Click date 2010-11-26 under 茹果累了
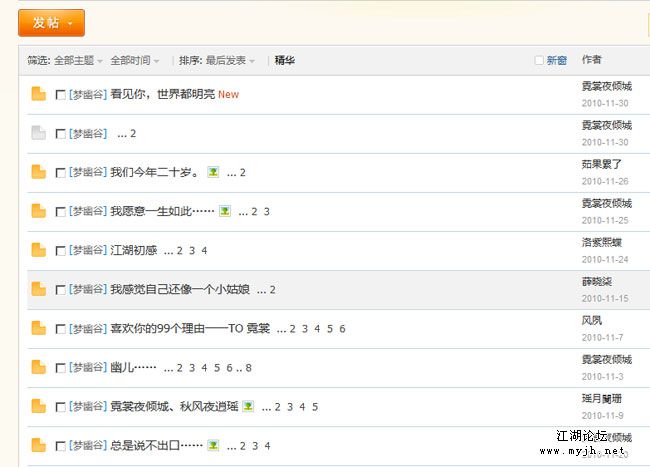 [x=605, y=181]
